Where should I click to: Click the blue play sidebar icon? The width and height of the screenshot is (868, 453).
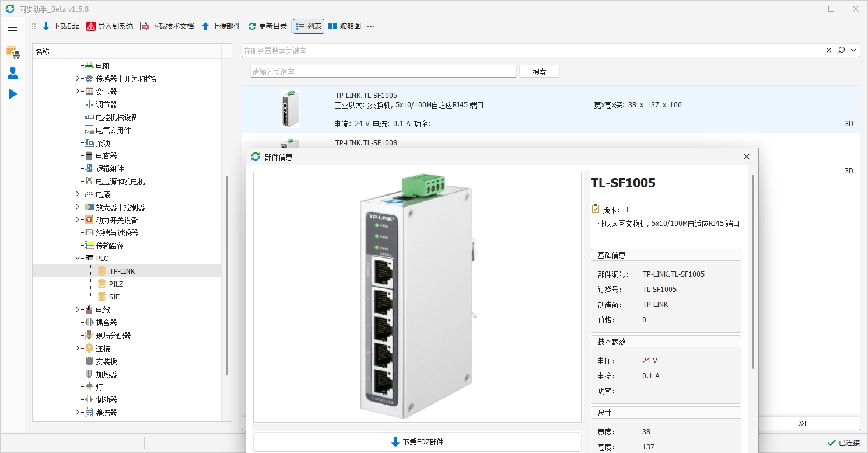(13, 94)
